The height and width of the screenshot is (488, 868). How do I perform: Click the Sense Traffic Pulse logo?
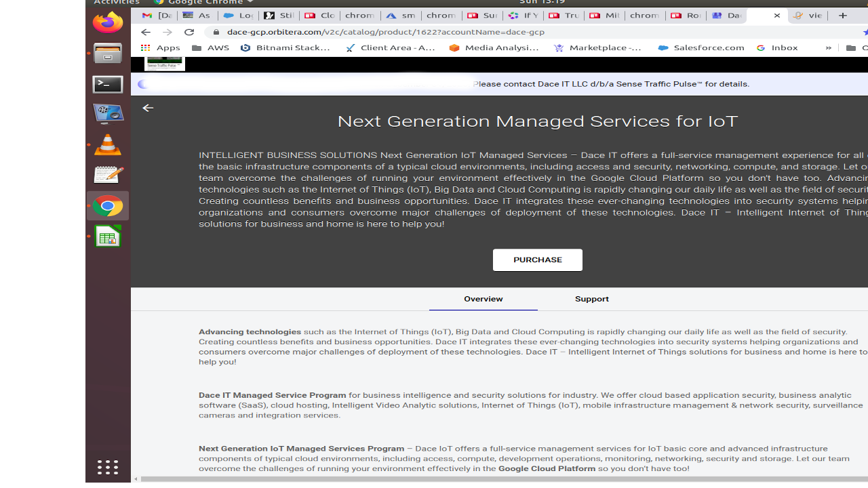click(x=165, y=64)
